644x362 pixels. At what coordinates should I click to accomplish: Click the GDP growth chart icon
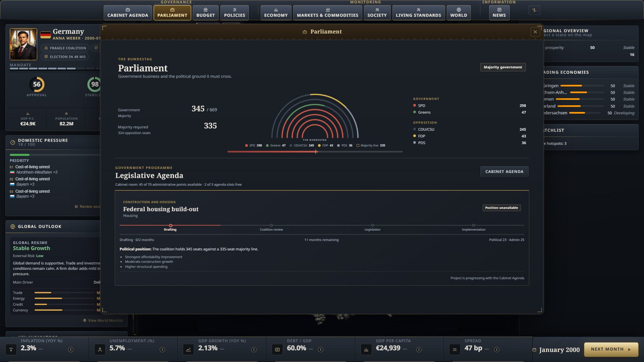tap(189, 350)
